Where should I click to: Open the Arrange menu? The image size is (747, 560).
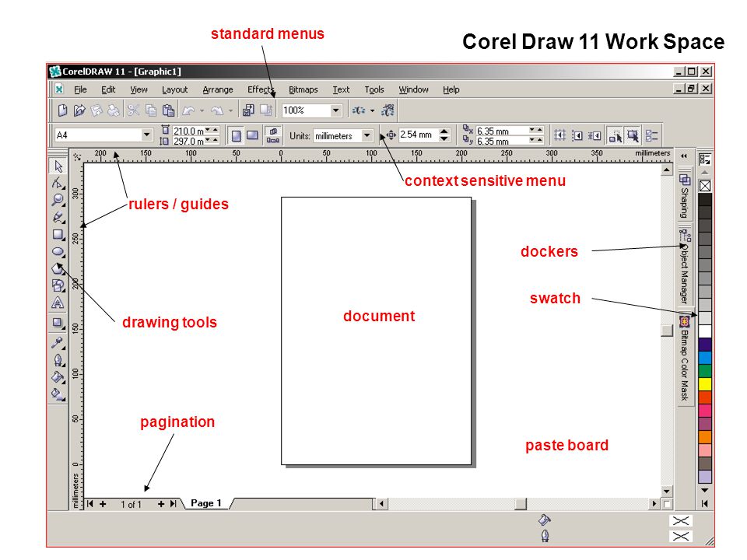(x=218, y=89)
